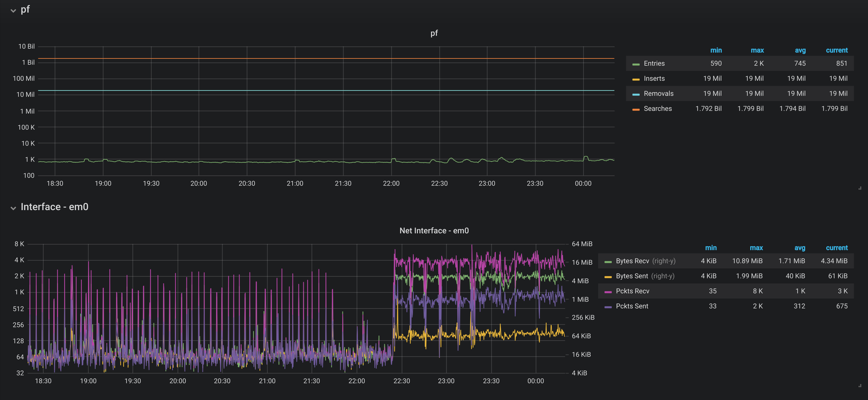The image size is (868, 400).
Task: Click the Searches orange legend color icon
Action: pyautogui.click(x=636, y=109)
